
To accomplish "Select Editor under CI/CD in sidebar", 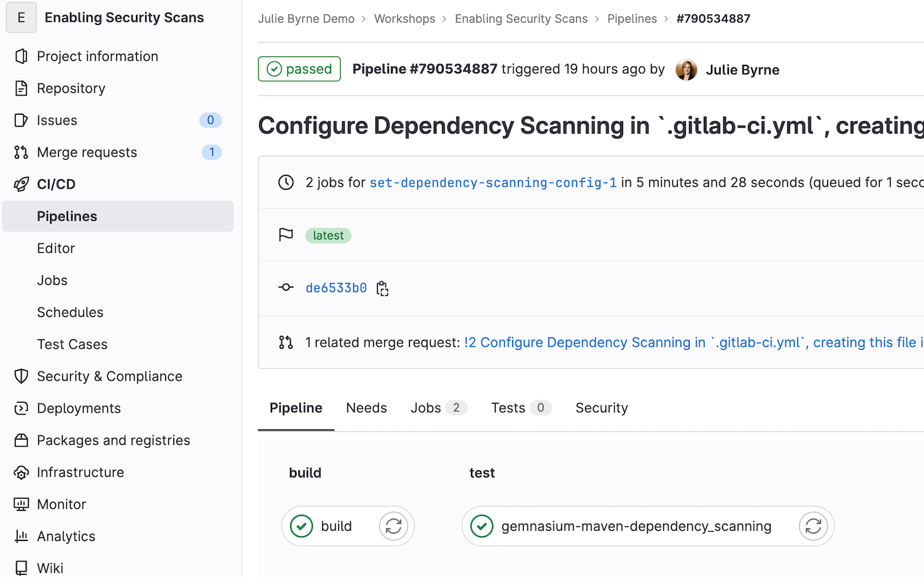I will 56,248.
